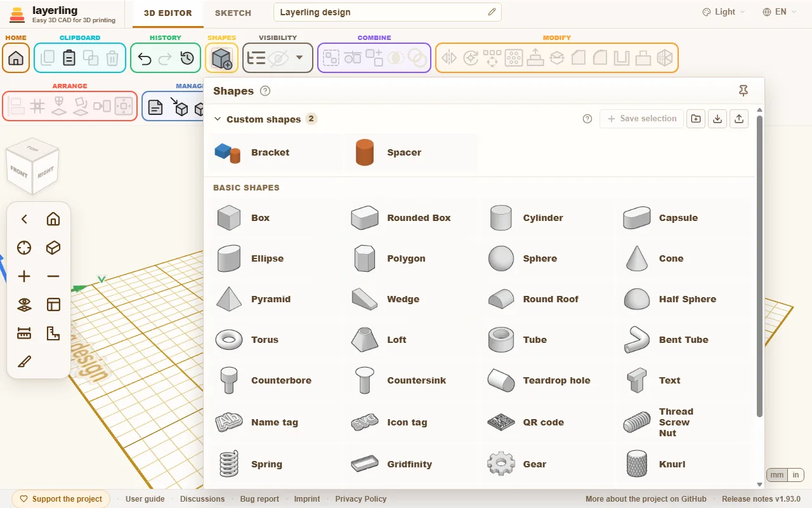812x508 pixels.
Task: Download custom shapes icon
Action: coord(717,119)
